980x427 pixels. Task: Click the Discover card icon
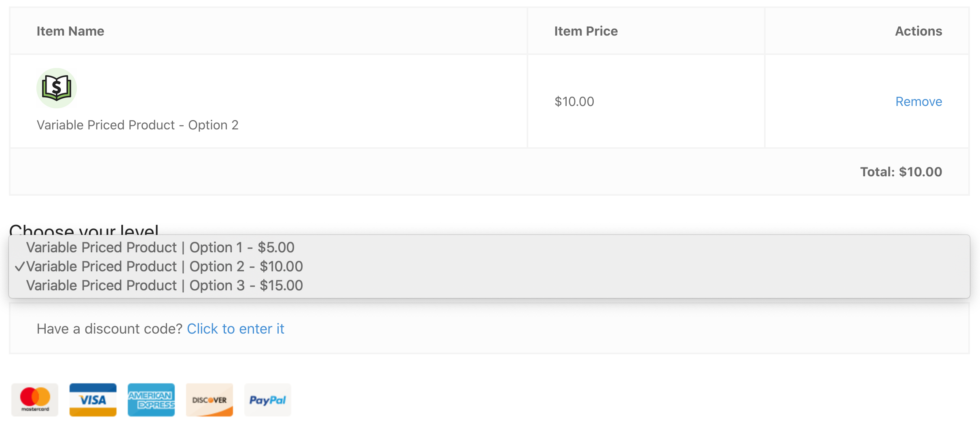click(x=210, y=400)
